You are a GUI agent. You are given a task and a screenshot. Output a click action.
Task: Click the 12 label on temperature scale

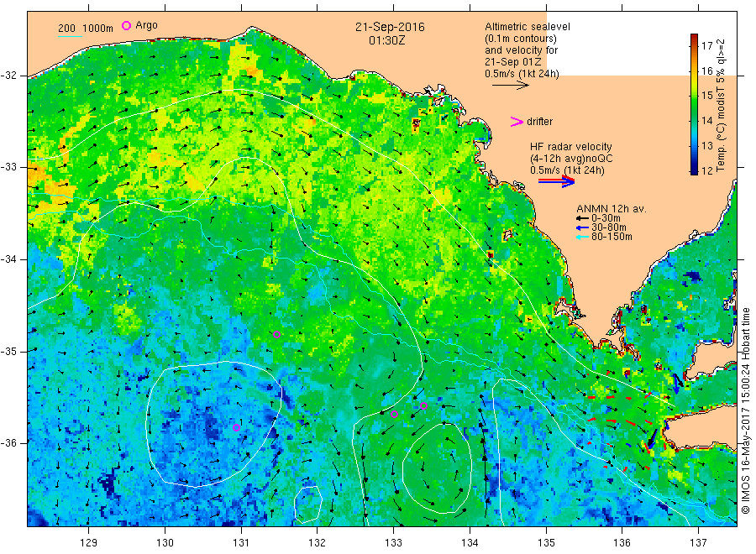[x=706, y=170]
